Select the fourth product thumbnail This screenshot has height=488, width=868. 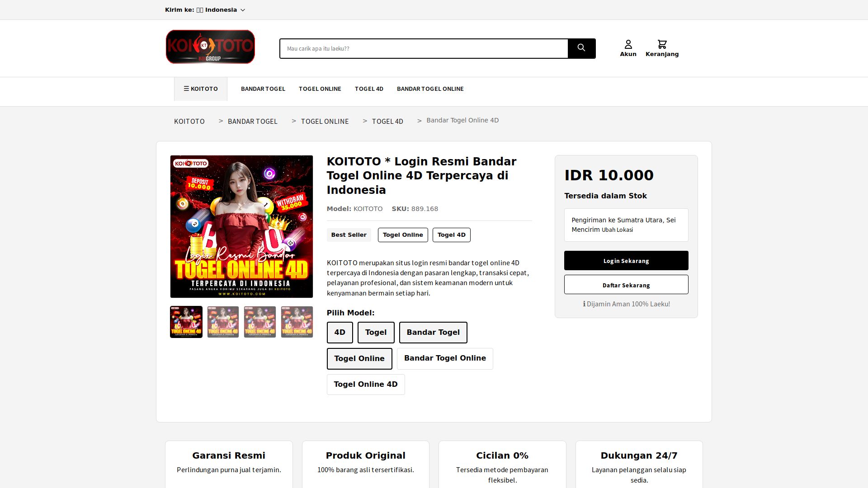(297, 322)
